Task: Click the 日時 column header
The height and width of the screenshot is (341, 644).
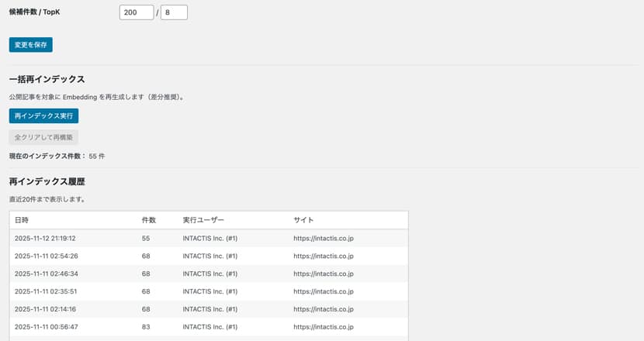Action: pos(22,220)
